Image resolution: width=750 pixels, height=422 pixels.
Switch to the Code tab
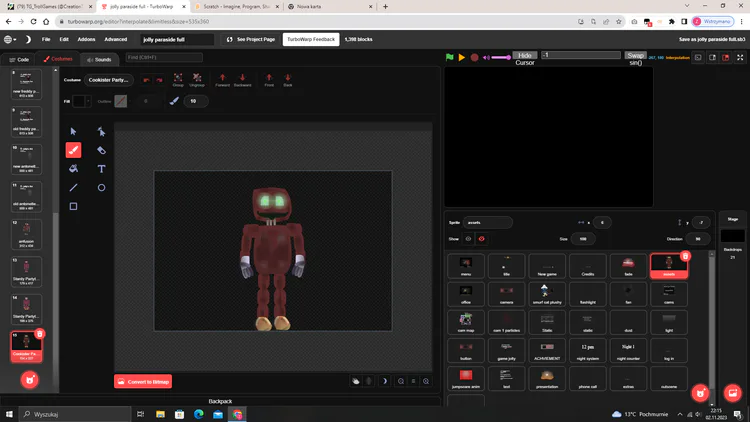click(x=19, y=59)
